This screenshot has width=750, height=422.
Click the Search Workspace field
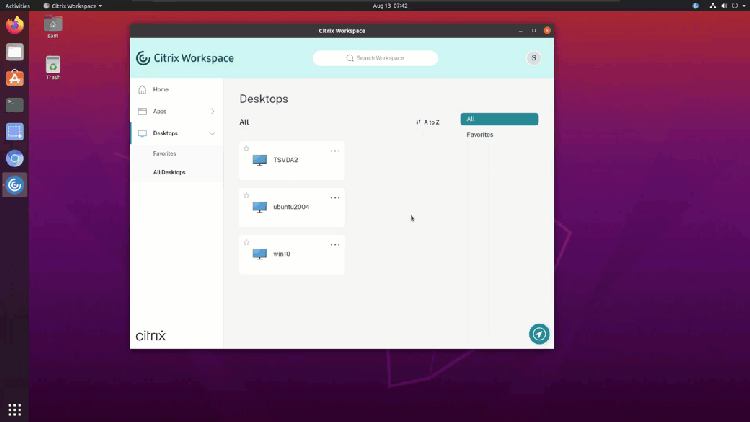coord(375,58)
